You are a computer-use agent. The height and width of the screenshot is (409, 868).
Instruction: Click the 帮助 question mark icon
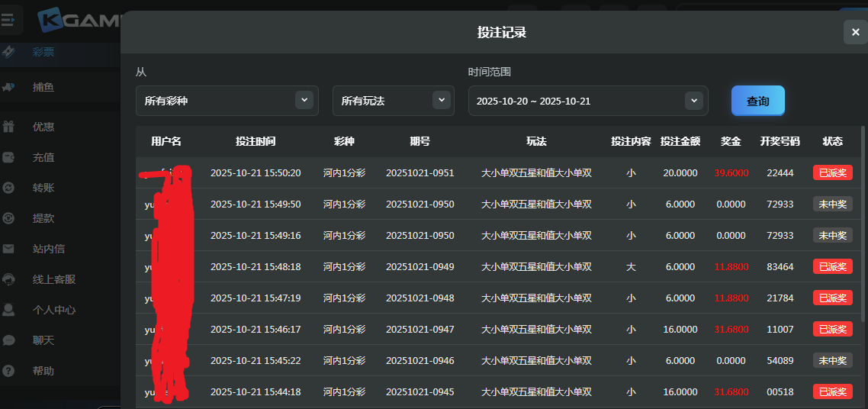tap(8, 371)
